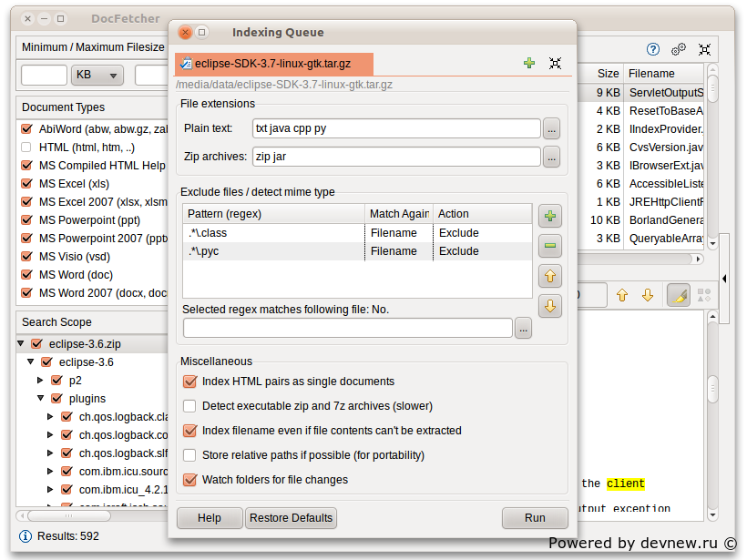The image size is (747, 560).
Task: Move pattern up with arrow button
Action: (550, 276)
